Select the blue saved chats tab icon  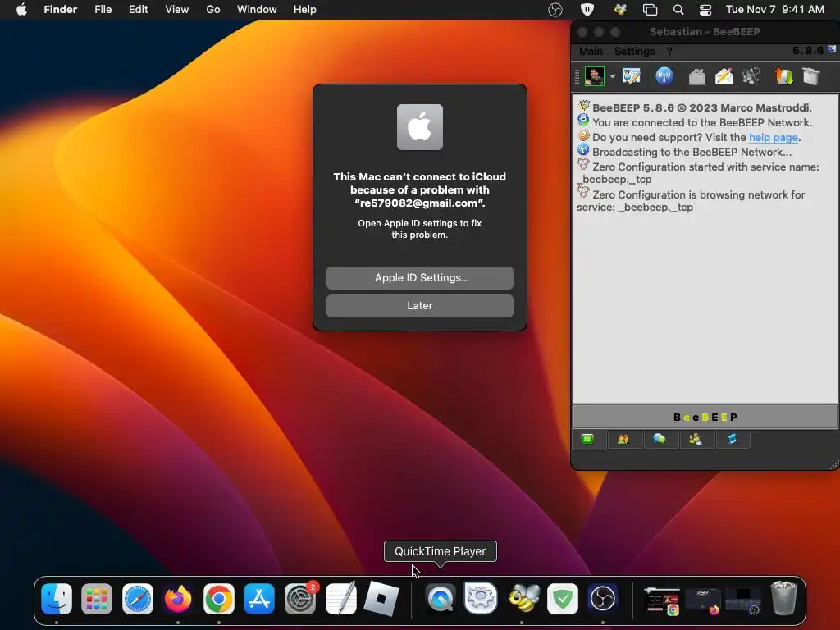click(x=732, y=440)
